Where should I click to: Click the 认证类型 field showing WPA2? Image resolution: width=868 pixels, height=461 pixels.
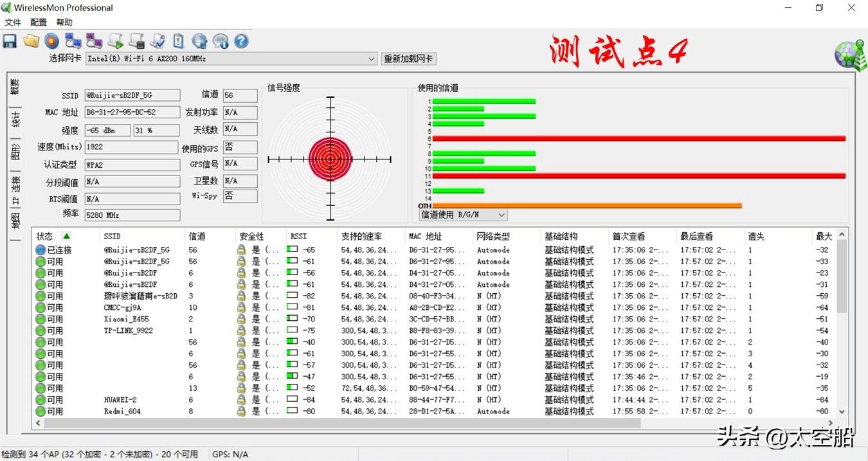[132, 165]
